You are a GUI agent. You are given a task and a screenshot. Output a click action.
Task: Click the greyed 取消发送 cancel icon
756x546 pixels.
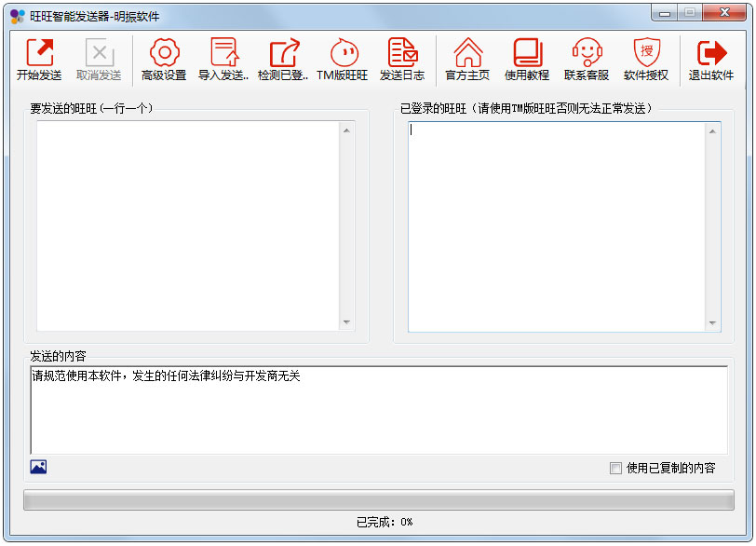(99, 60)
